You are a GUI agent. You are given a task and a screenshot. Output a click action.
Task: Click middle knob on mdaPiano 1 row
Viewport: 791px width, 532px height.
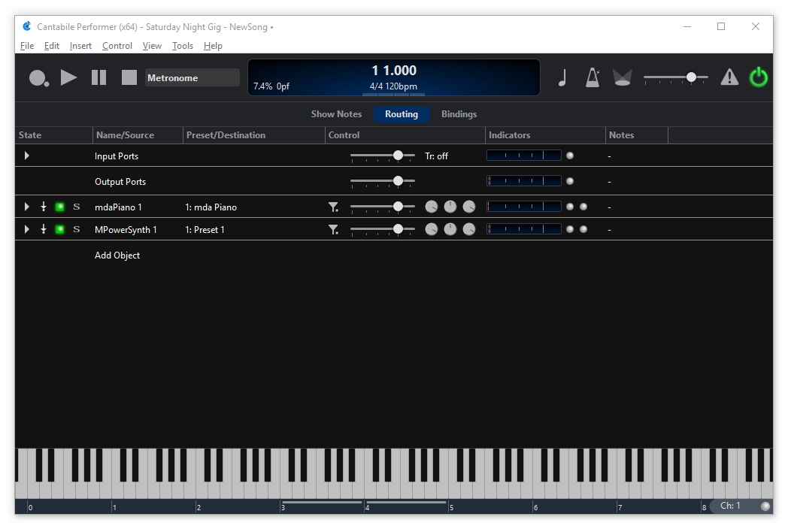[450, 207]
